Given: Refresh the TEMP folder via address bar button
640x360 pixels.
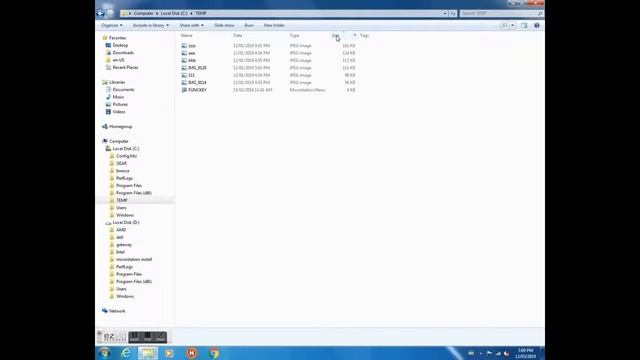Looking at the screenshot, I should [453, 13].
